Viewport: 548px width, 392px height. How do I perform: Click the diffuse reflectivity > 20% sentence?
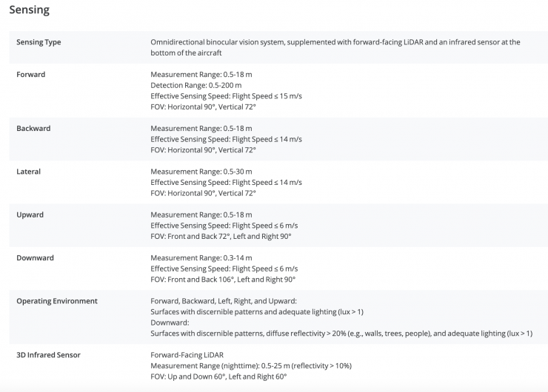pos(341,334)
